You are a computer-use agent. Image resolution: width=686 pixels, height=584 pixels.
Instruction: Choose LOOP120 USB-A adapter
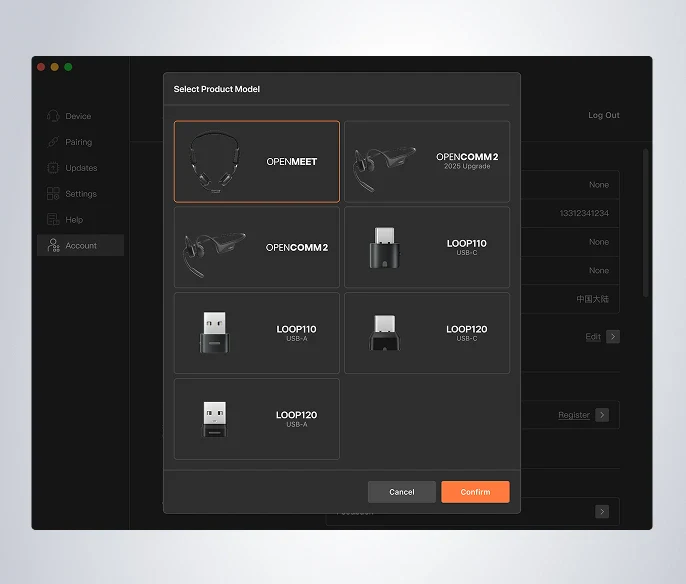pos(257,419)
